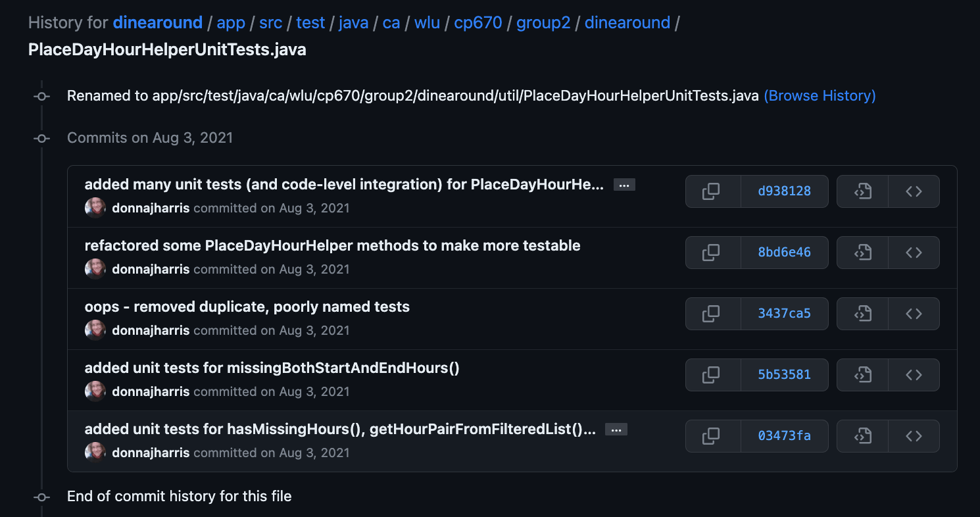Browse repository at commit 3437ca5
This screenshot has height=517, width=980.
[x=862, y=313]
